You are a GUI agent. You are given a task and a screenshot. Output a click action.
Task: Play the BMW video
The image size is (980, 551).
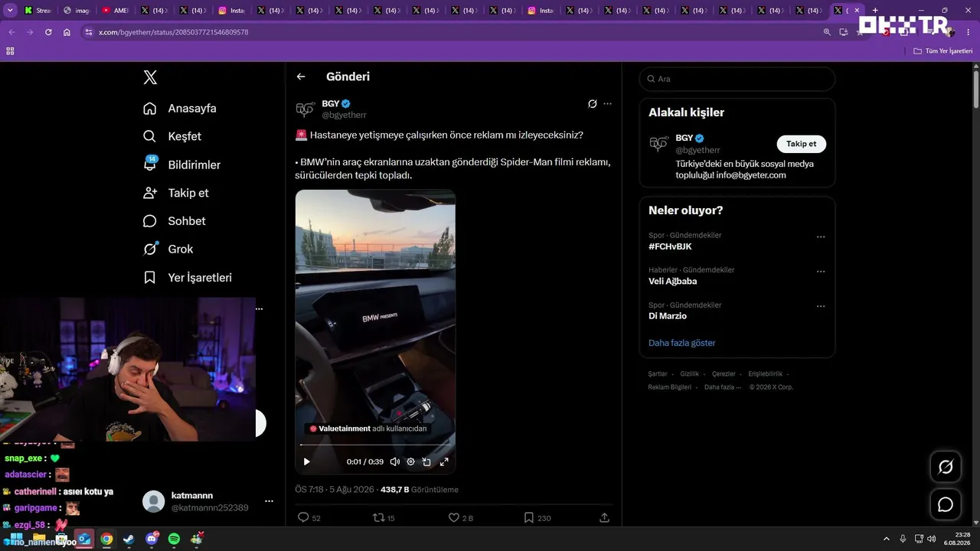click(x=307, y=461)
